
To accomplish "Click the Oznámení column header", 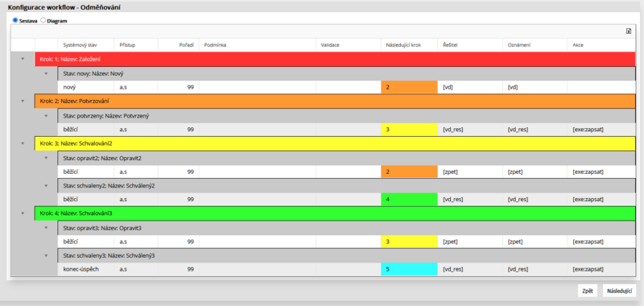I will coord(535,45).
